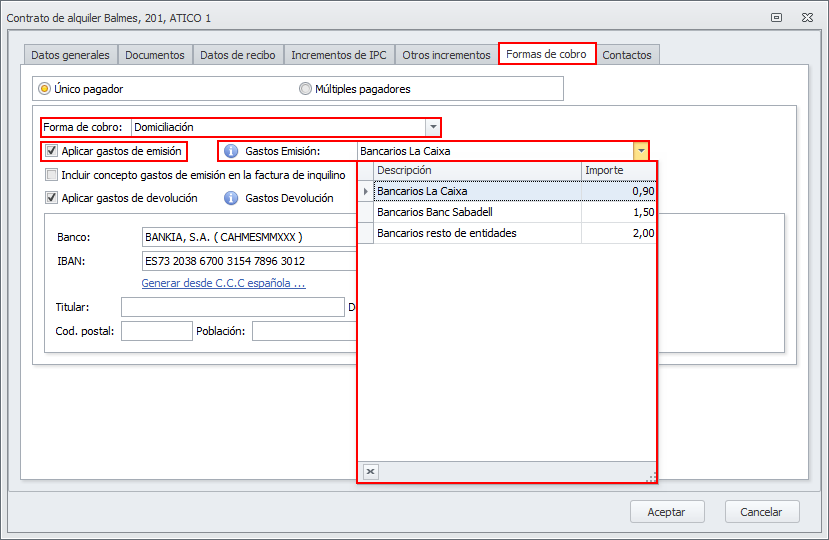The height and width of the screenshot is (540, 829).
Task: Uncheck Aplicar gastos de emisión
Action: click(51, 152)
